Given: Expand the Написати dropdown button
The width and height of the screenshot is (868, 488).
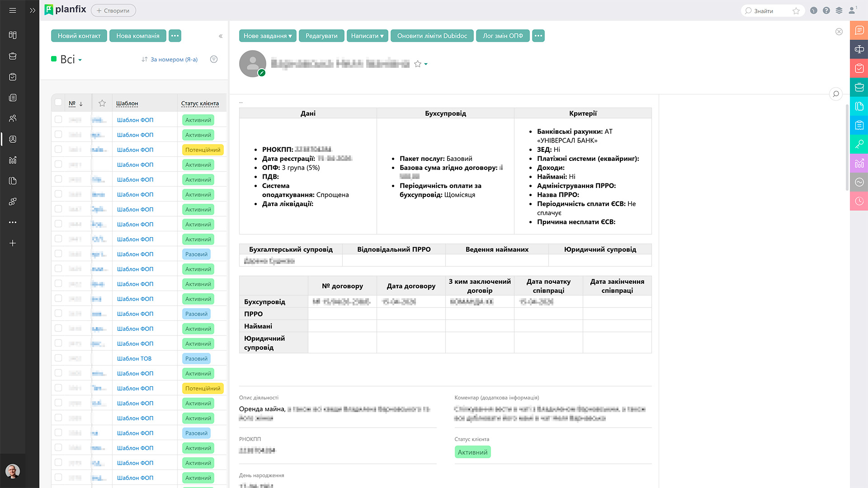Looking at the screenshot, I should (x=367, y=36).
